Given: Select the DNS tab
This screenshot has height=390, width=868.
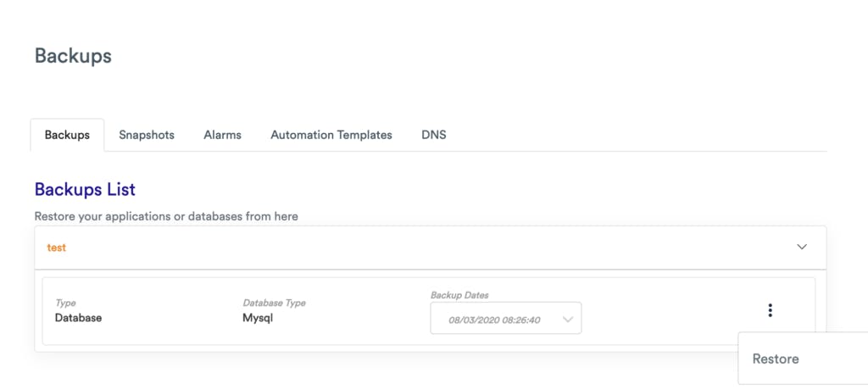Looking at the screenshot, I should [434, 135].
